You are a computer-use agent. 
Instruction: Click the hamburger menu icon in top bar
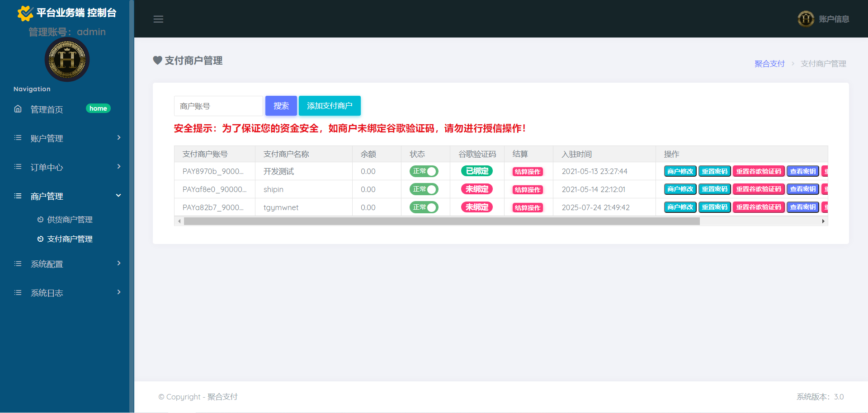pos(158,19)
